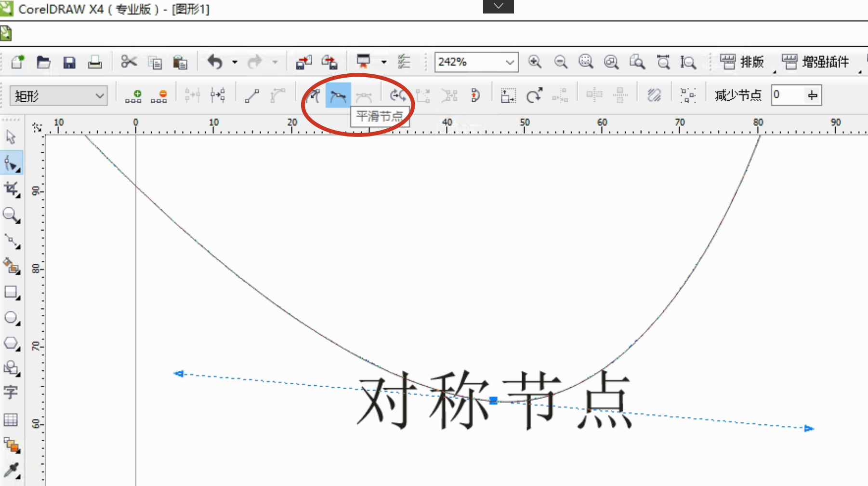Click the Save button
868x486 pixels.
coord(69,62)
